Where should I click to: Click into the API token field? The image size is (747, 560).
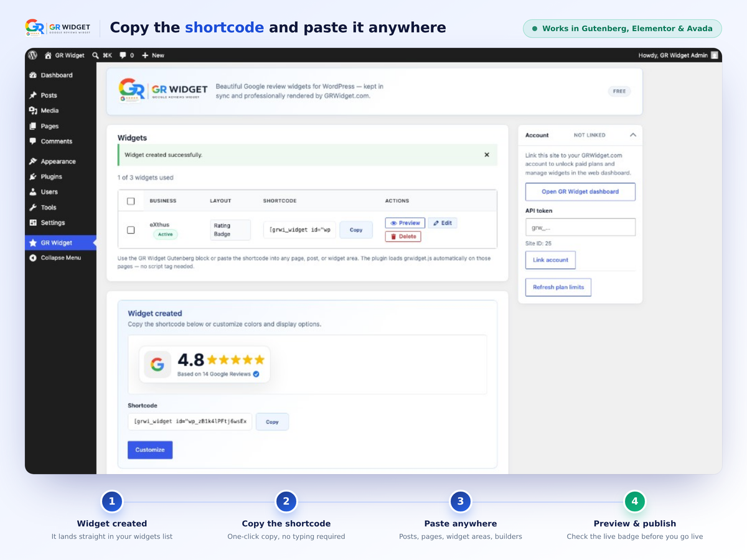pos(580,227)
